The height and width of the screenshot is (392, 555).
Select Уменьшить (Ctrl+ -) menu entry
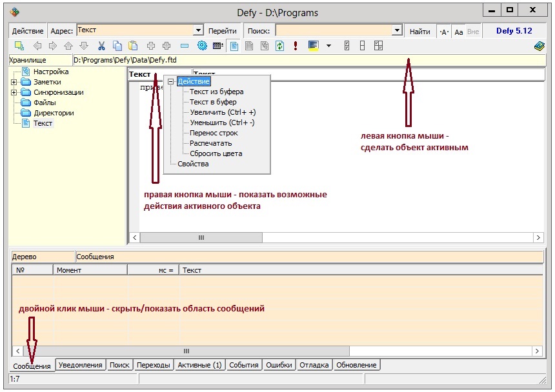pos(222,122)
